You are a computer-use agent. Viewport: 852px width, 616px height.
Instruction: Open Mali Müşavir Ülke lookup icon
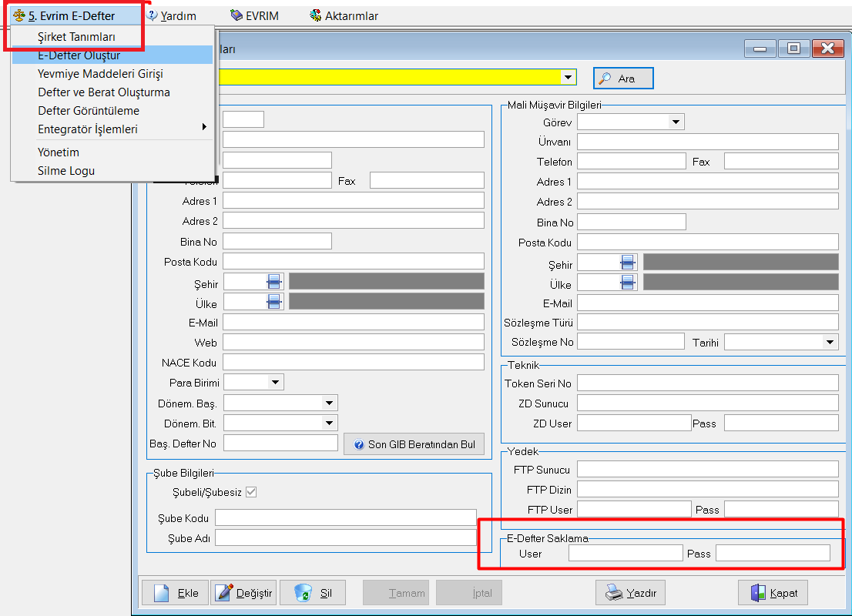click(628, 283)
